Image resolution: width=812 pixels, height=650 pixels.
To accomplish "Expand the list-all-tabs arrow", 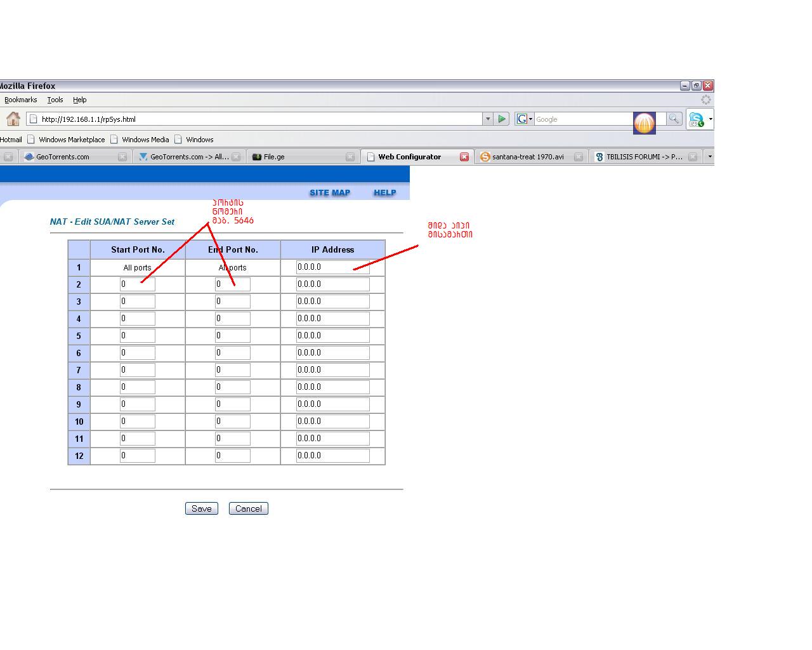I will (709, 156).
